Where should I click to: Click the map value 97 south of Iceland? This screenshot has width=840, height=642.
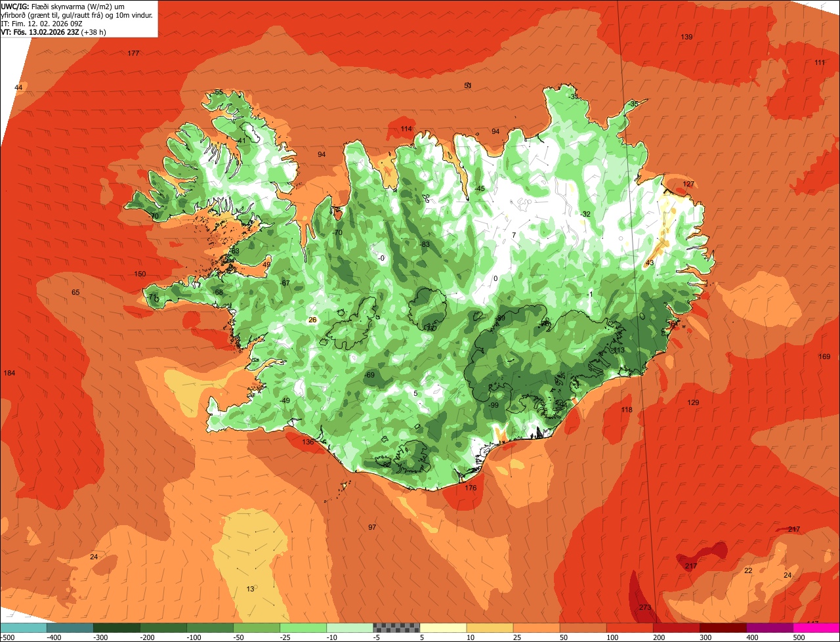[372, 527]
